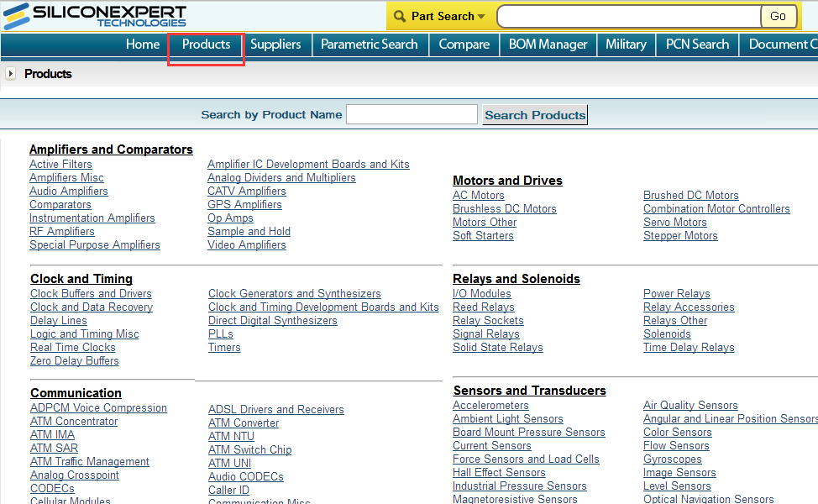Open the PLLs link

(x=220, y=334)
